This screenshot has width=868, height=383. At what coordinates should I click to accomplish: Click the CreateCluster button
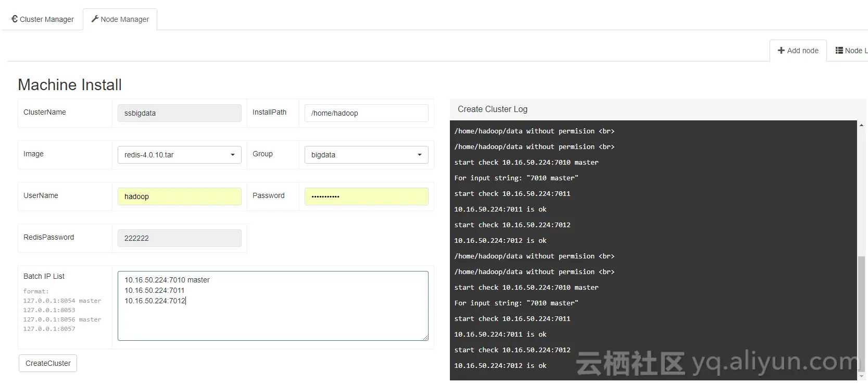point(48,363)
